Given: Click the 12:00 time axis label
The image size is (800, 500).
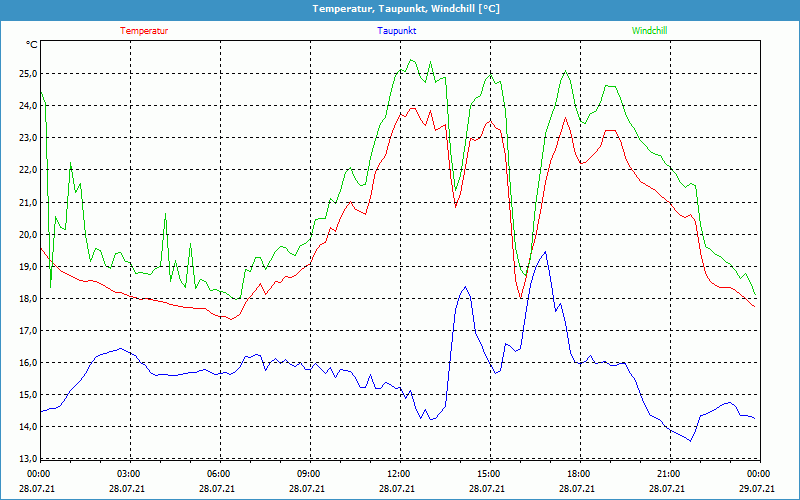Looking at the screenshot, I should coord(398,474).
